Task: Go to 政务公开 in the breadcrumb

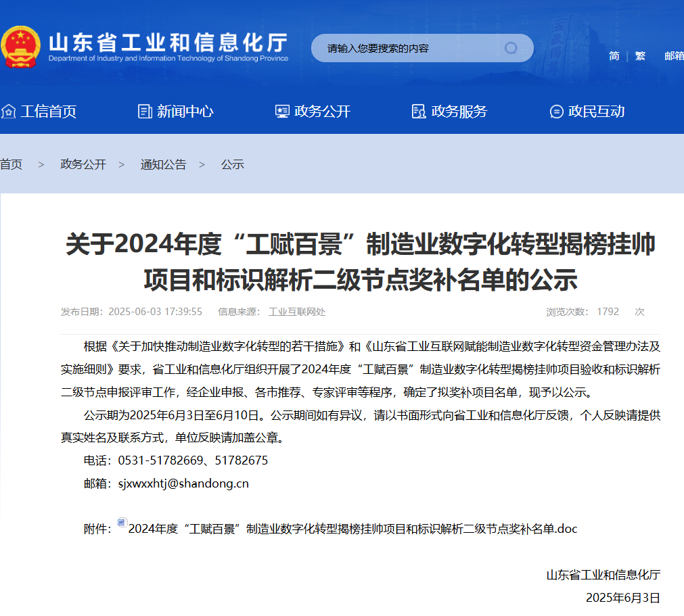Action: [x=83, y=164]
